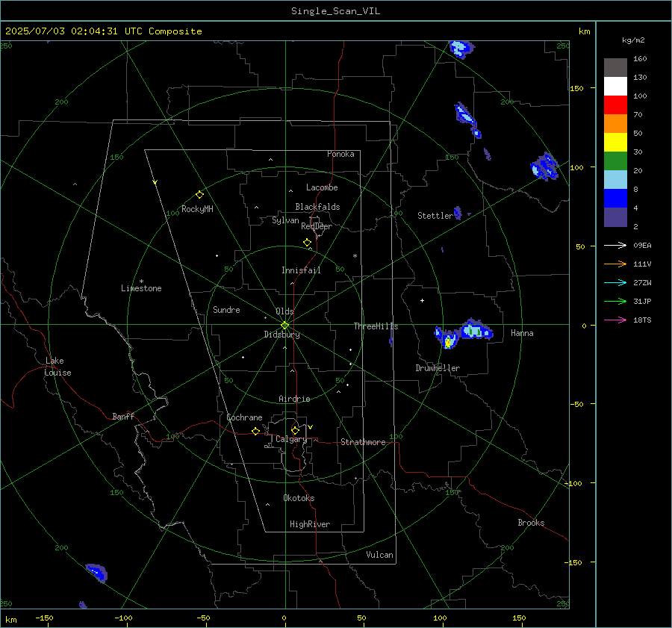Click the 111V legend label
Screen dimensions: 672x628
pyautogui.click(x=642, y=264)
